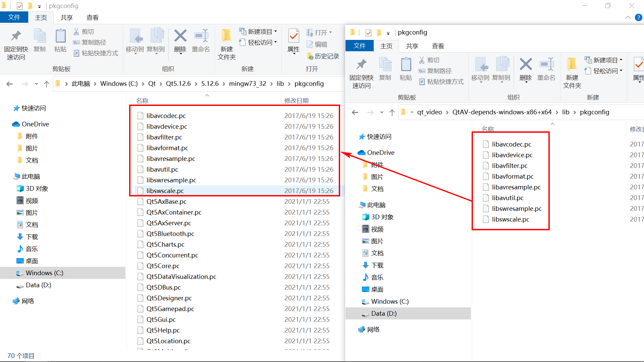
Task: Switch to the View (查看) tab in left window
Action: point(92,17)
